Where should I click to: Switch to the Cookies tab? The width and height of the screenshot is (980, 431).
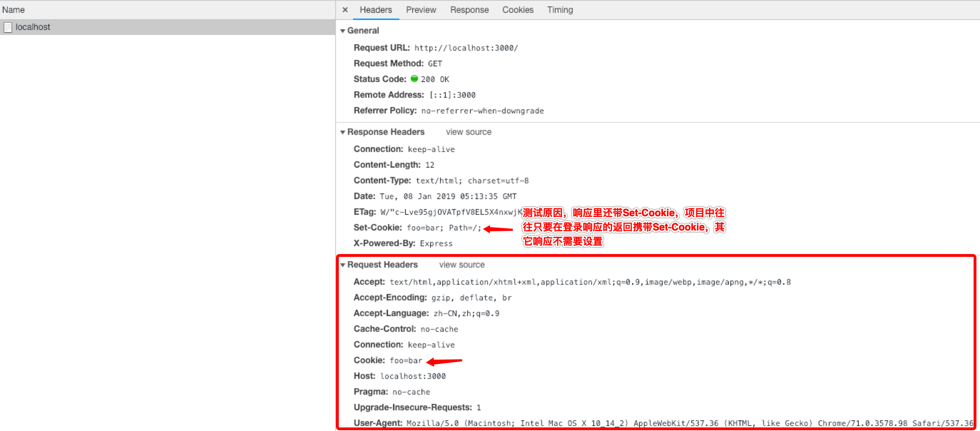tap(517, 10)
